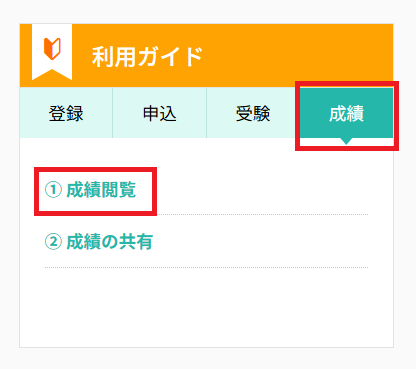This screenshot has width=416, height=369.
Task: Open the 成績の共有 link
Action: [x=99, y=242]
